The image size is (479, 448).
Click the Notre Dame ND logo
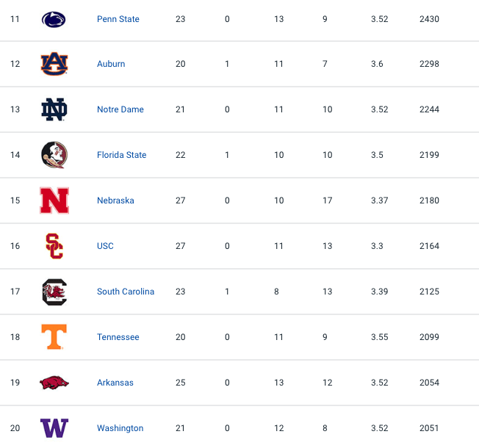click(54, 109)
